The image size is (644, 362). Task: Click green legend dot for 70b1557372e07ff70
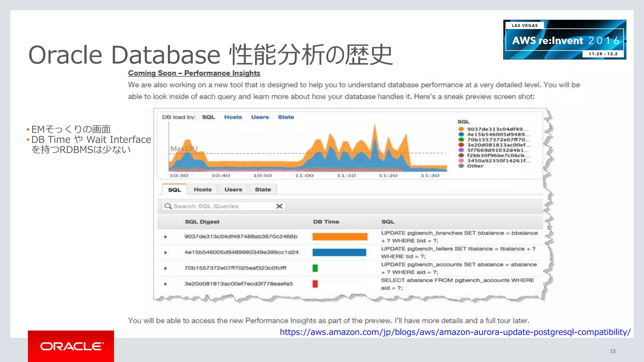point(461,140)
